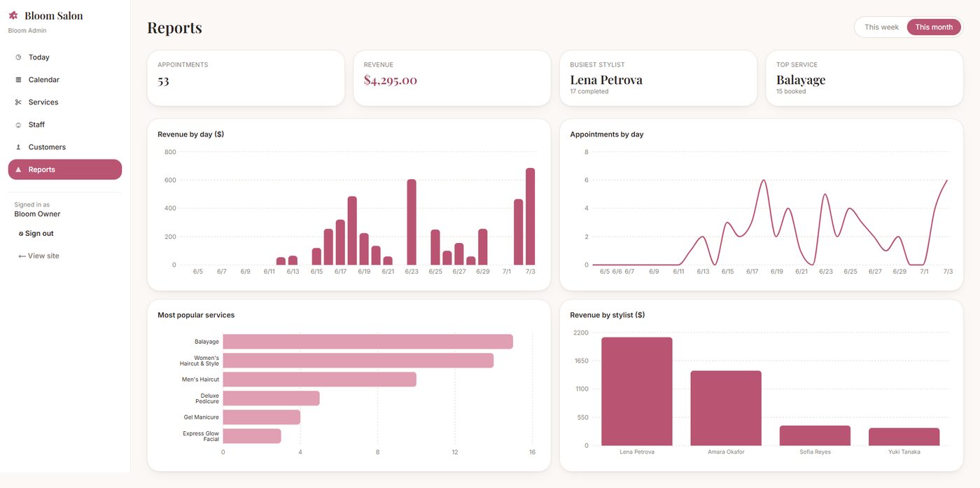The width and height of the screenshot is (980, 488).
Task: Click the 'Appointments by day' title
Action: [606, 134]
